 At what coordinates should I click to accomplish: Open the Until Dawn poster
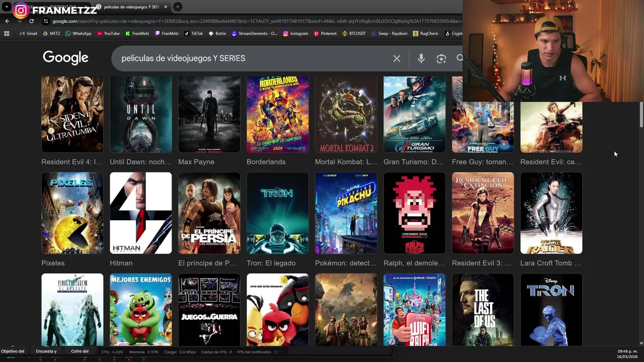(141, 114)
